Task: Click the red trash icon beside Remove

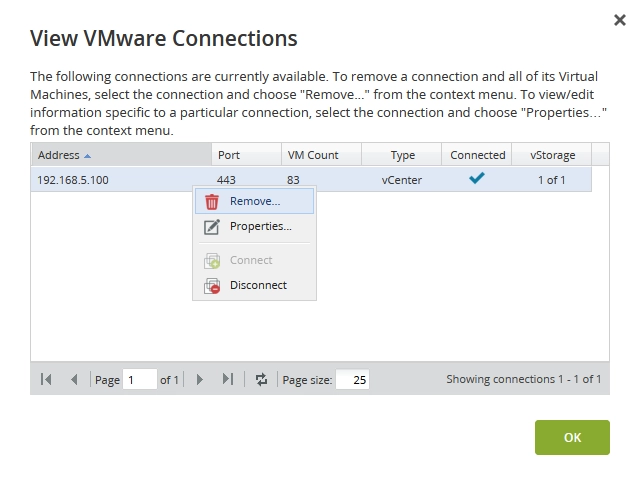Action: [212, 202]
